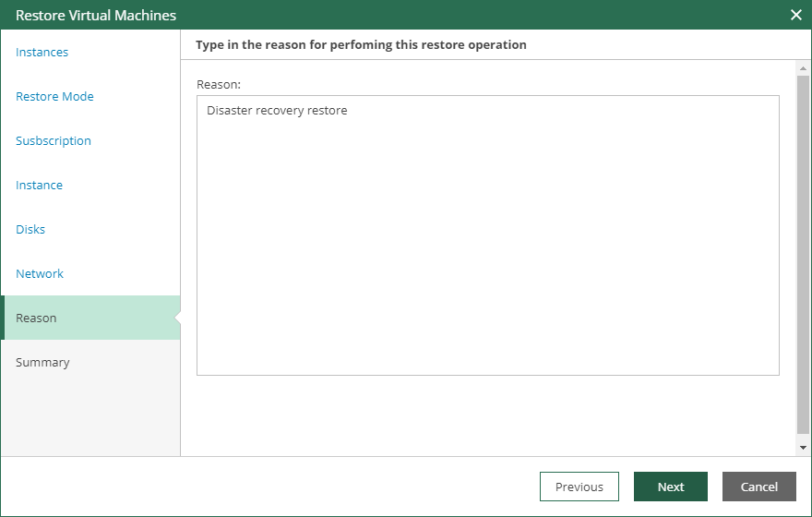Click the scrollbar up arrow
Viewport: 812px width, 517px height.
pos(803,69)
